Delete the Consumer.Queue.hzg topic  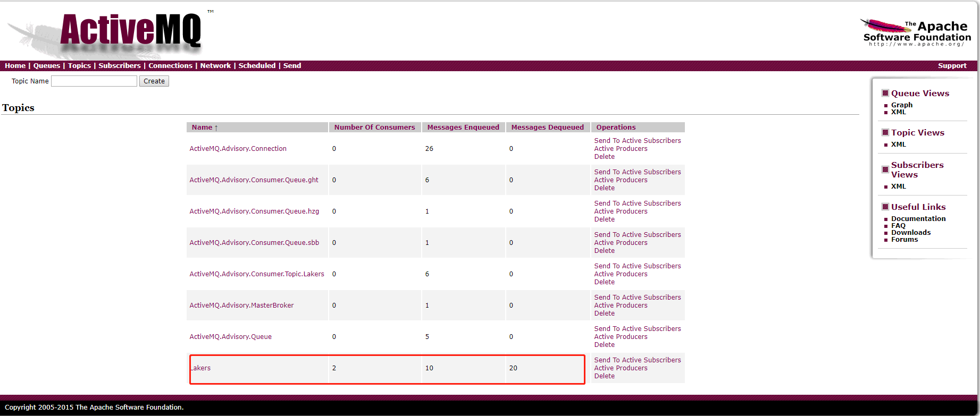(605, 219)
